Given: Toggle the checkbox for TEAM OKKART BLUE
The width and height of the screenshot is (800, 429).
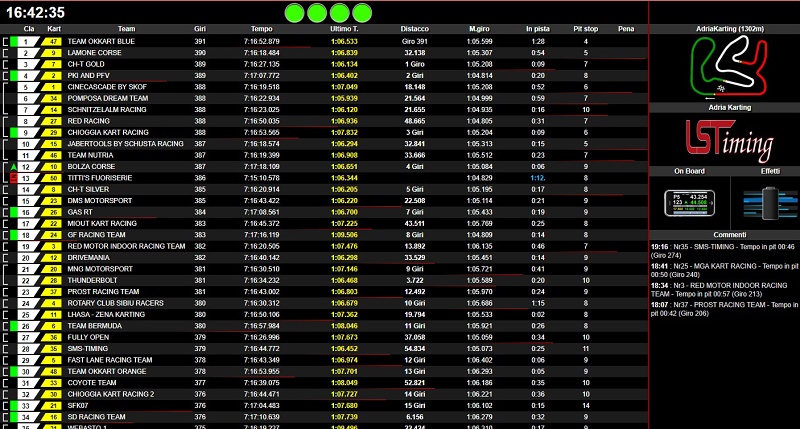Looking at the screenshot, I should click(6, 41).
